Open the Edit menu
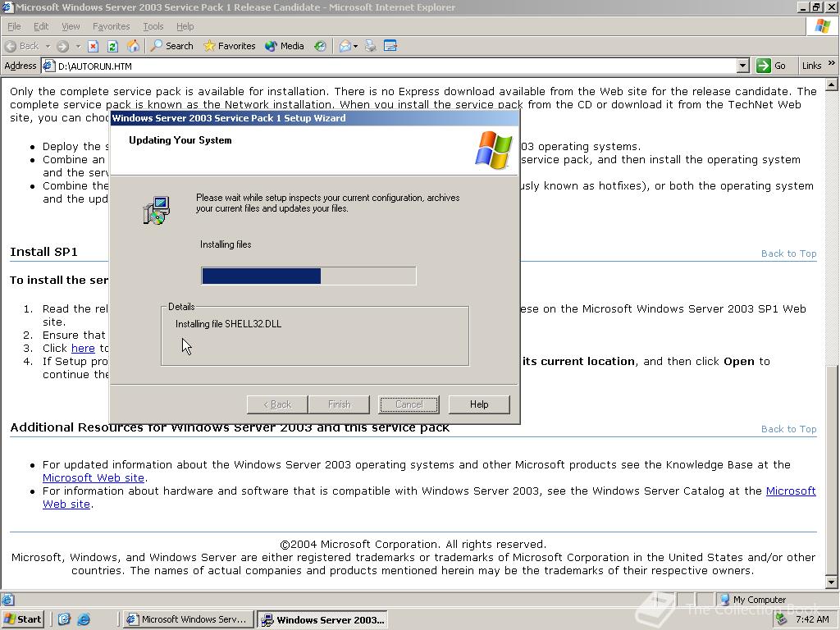This screenshot has height=630, width=840. 41,26
